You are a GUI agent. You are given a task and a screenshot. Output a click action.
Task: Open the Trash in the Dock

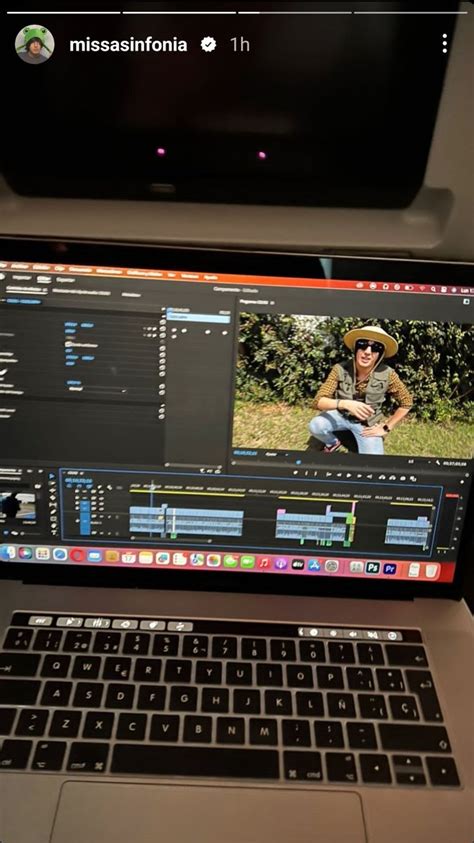(x=430, y=570)
